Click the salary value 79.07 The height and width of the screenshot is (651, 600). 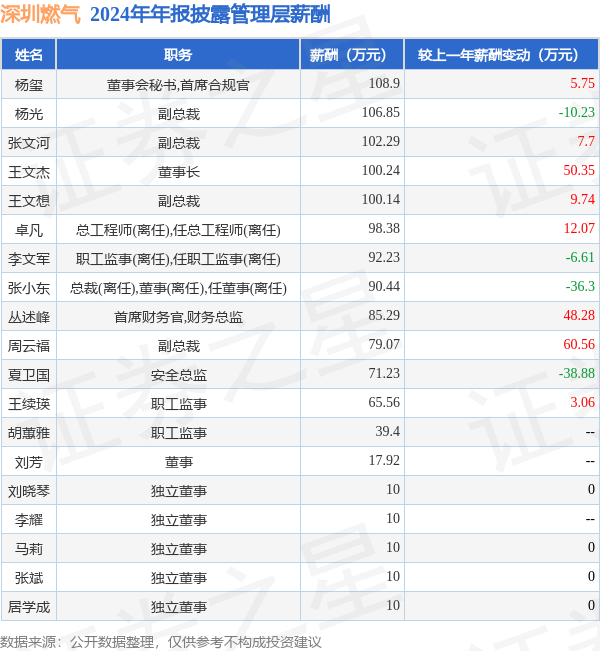[384, 344]
